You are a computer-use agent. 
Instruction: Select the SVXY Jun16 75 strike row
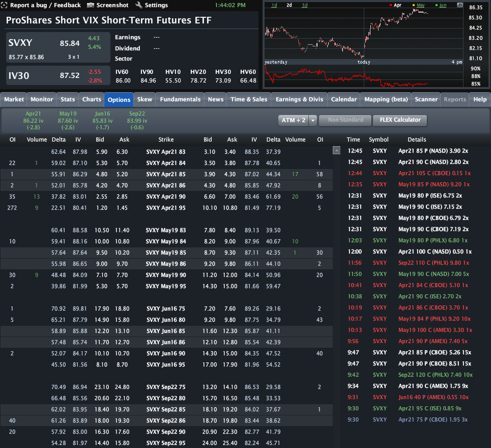[x=166, y=309]
